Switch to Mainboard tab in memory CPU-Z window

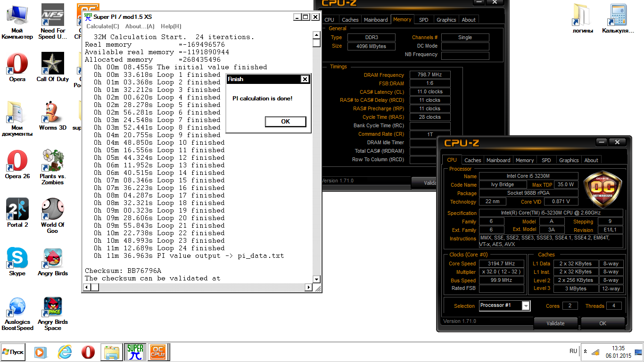376,20
